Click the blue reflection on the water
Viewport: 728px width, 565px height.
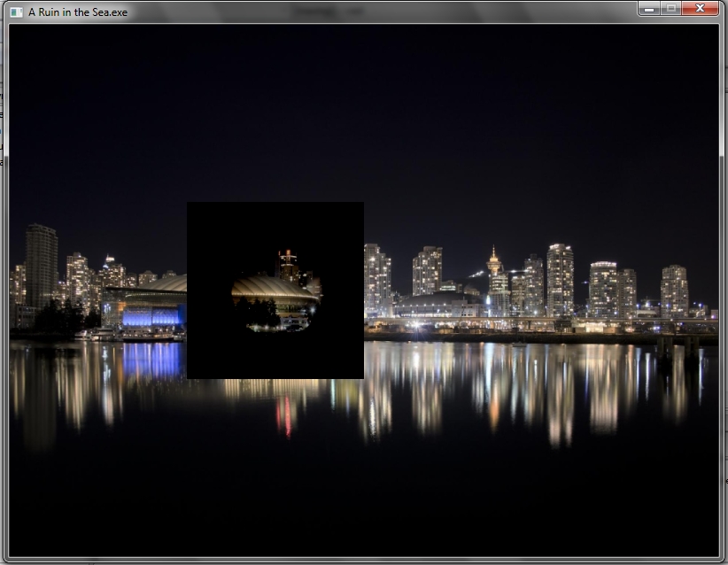click(151, 360)
